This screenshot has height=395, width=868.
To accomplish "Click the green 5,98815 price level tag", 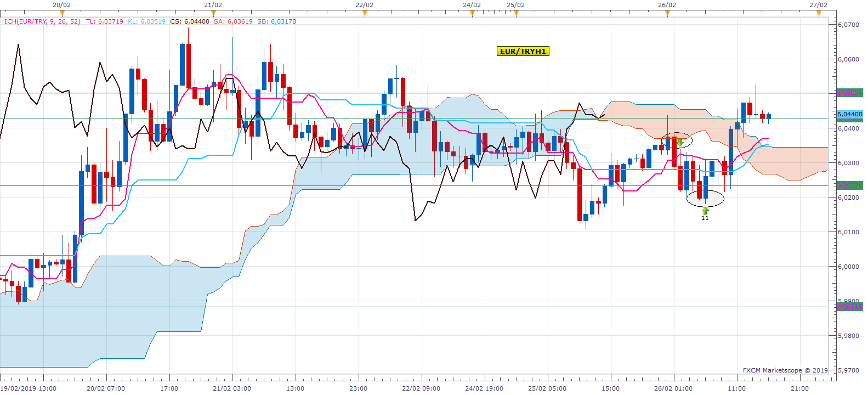I will click(850, 307).
